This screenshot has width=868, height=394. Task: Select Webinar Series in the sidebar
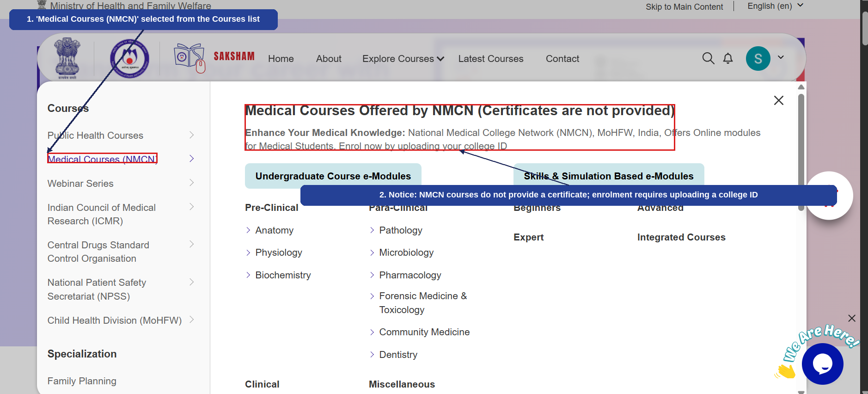(x=80, y=184)
